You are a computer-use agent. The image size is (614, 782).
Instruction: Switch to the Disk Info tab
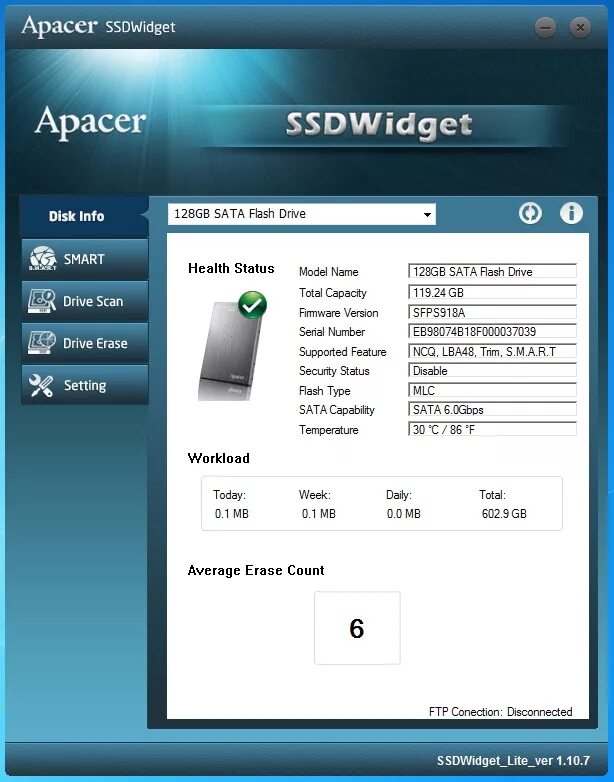pyautogui.click(x=84, y=216)
